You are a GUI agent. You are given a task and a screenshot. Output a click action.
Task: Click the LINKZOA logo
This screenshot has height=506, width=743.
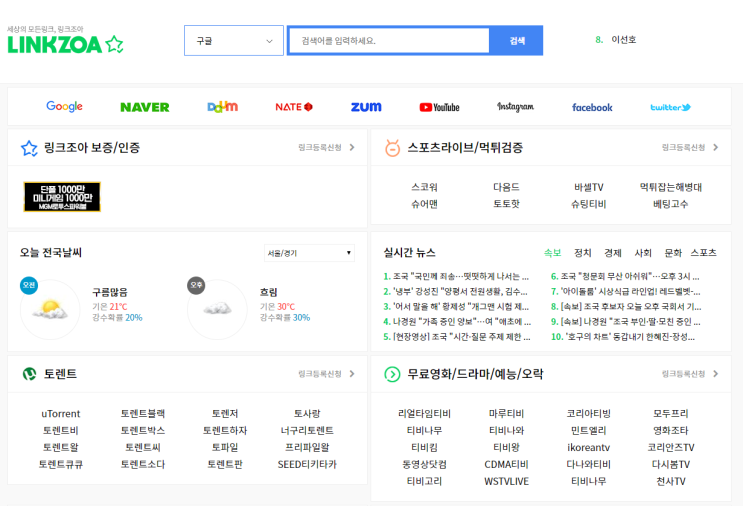pyautogui.click(x=65, y=44)
